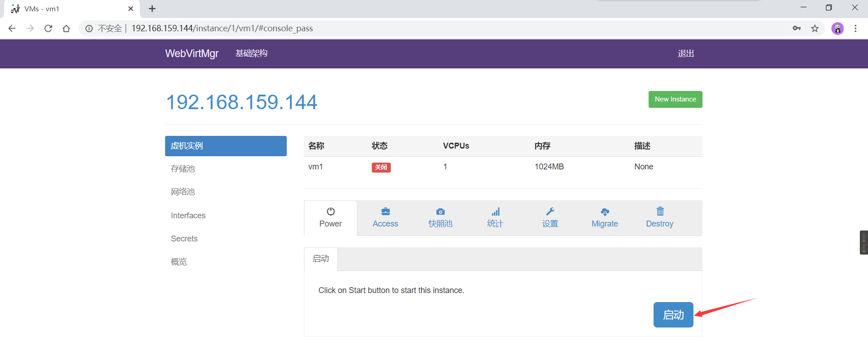Open the Chrome three-dot menu
Screen dimensions: 868x356
tap(855, 29)
